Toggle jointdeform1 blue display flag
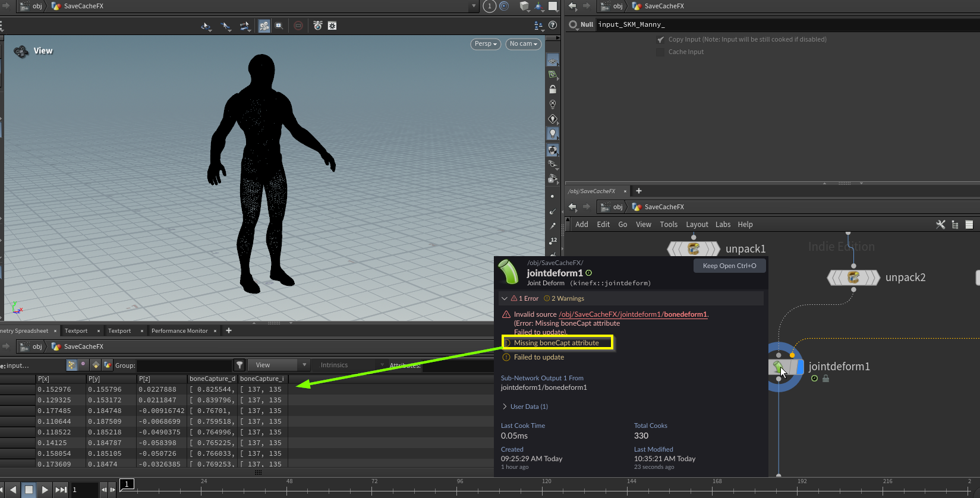Image resolution: width=980 pixels, height=498 pixels. (x=800, y=367)
